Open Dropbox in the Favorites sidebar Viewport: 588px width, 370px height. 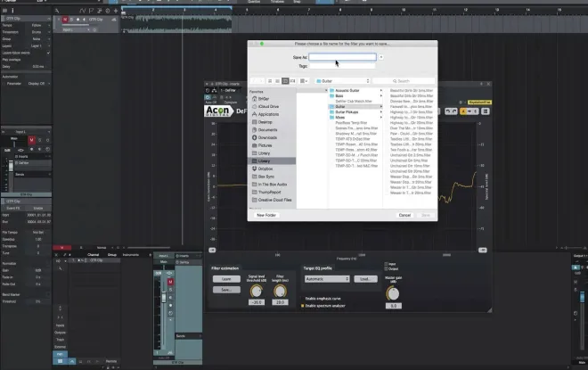pos(265,169)
